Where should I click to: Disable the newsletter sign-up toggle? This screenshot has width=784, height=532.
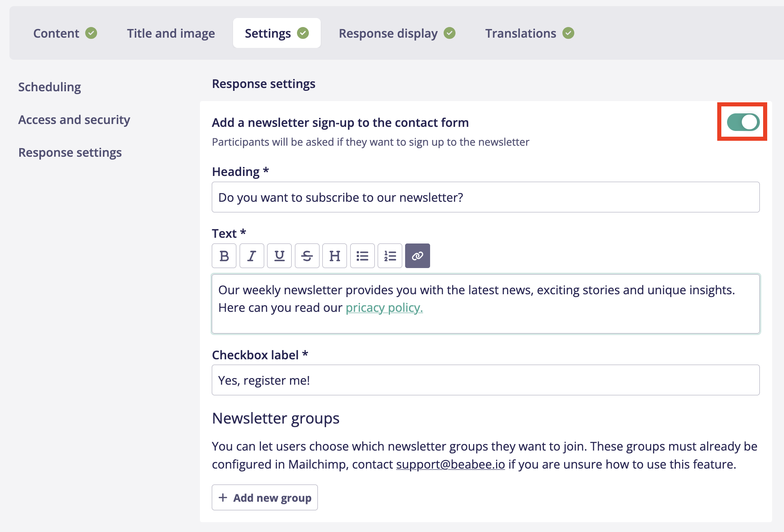click(743, 122)
